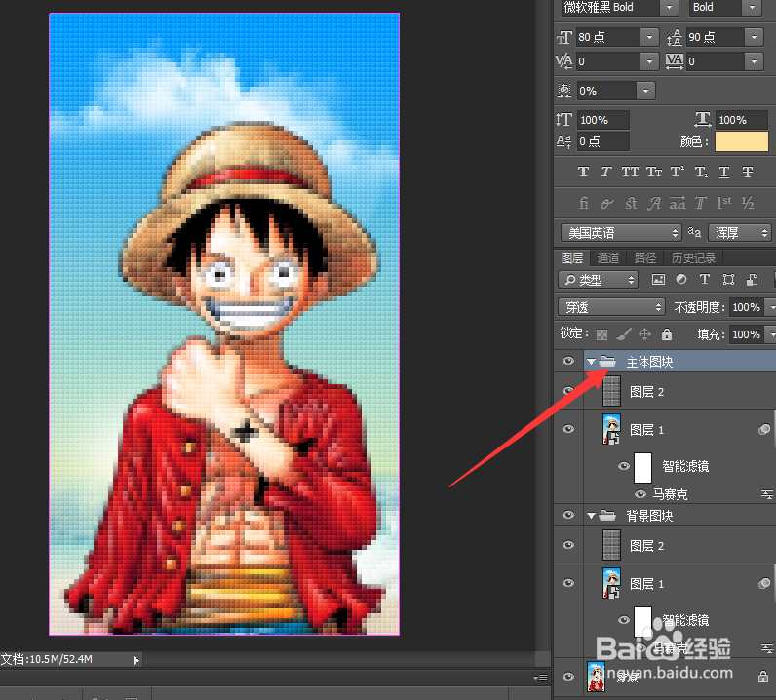Image resolution: width=776 pixels, height=700 pixels.
Task: Click the 不透明度 100% field
Action: point(746,307)
